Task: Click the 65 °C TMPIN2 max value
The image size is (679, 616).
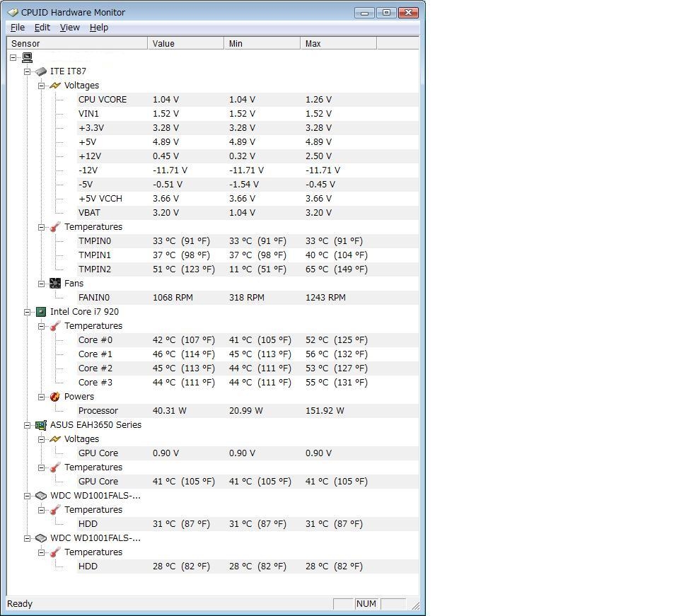Action: click(x=337, y=269)
